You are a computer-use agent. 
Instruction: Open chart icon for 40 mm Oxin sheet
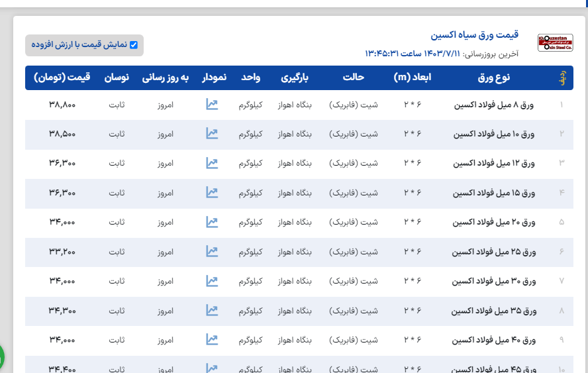[x=212, y=340]
